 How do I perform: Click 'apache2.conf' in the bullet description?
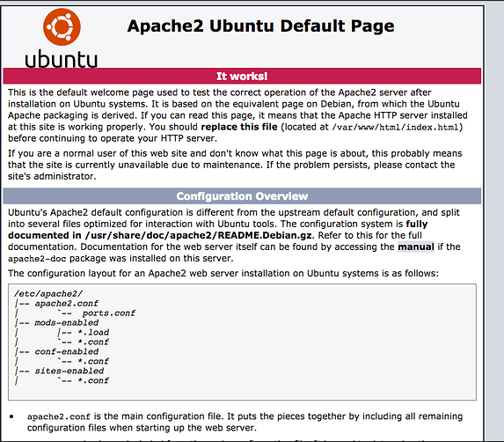(x=59, y=416)
